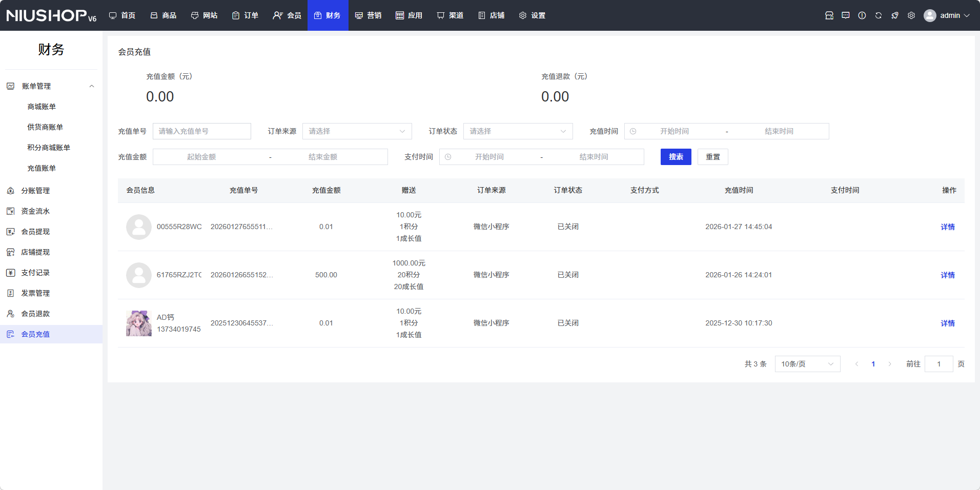Switch to the 订单 top menu
Viewport: 980px width, 490px height.
[x=245, y=15]
